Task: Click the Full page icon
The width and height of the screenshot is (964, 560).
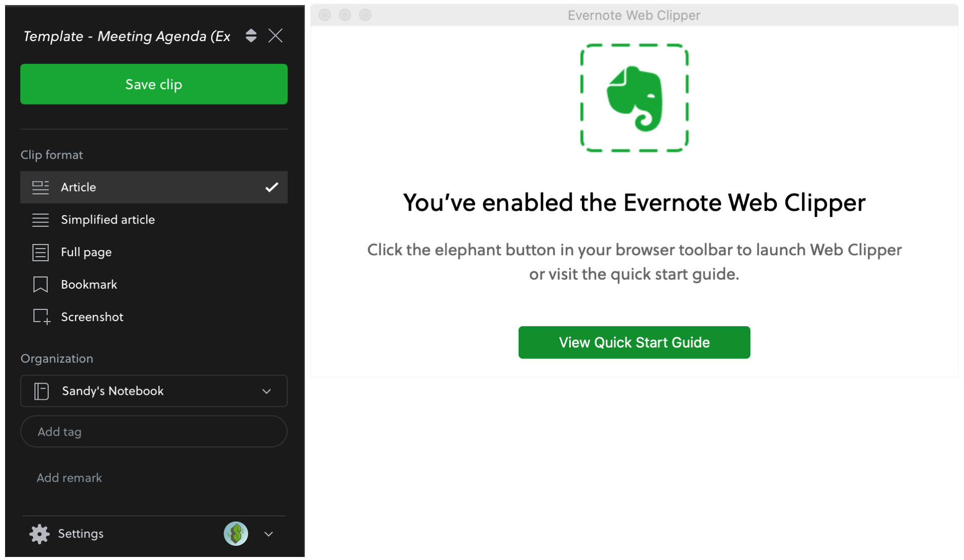Action: (x=41, y=252)
